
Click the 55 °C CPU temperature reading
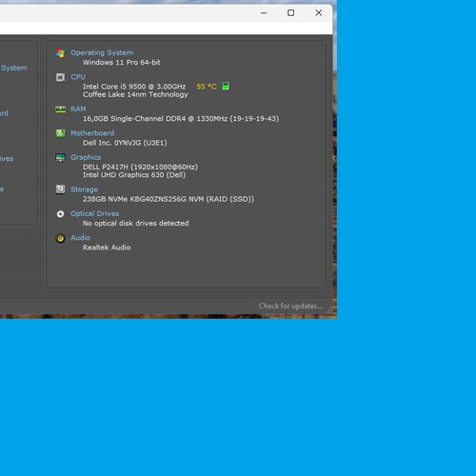point(207,87)
